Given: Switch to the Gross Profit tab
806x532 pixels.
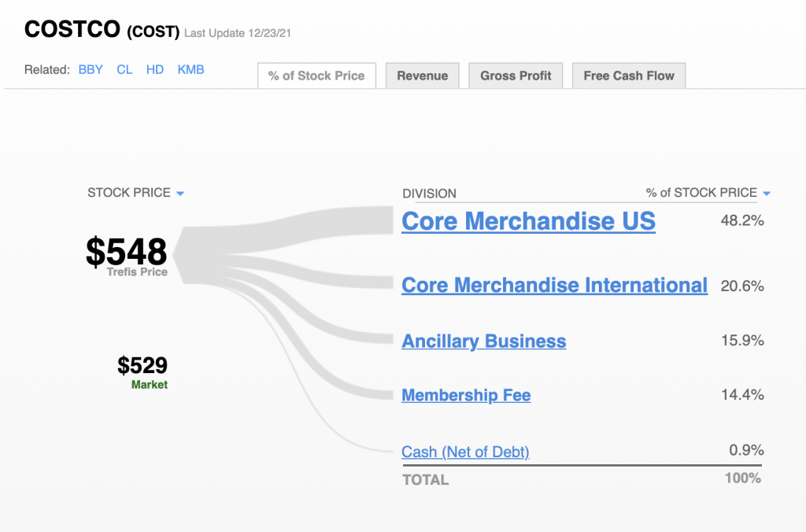Looking at the screenshot, I should pos(516,76).
